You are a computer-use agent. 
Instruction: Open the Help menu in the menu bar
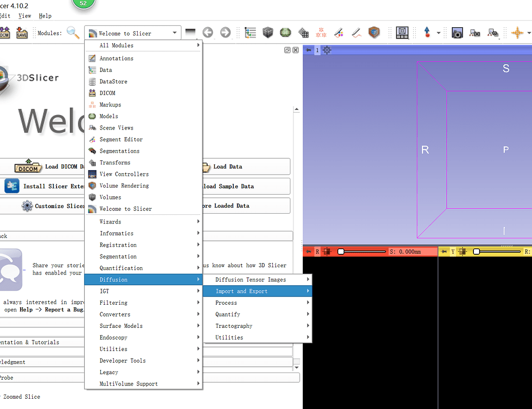pos(45,15)
